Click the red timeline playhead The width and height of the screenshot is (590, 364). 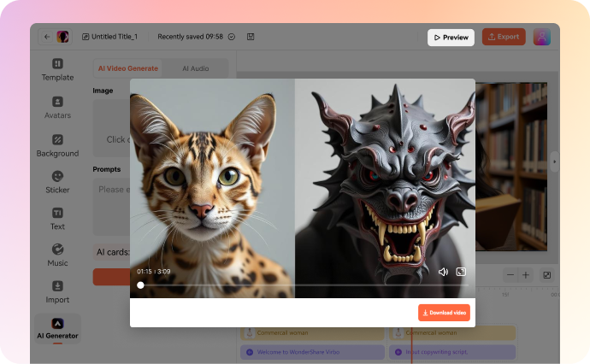tap(411, 344)
